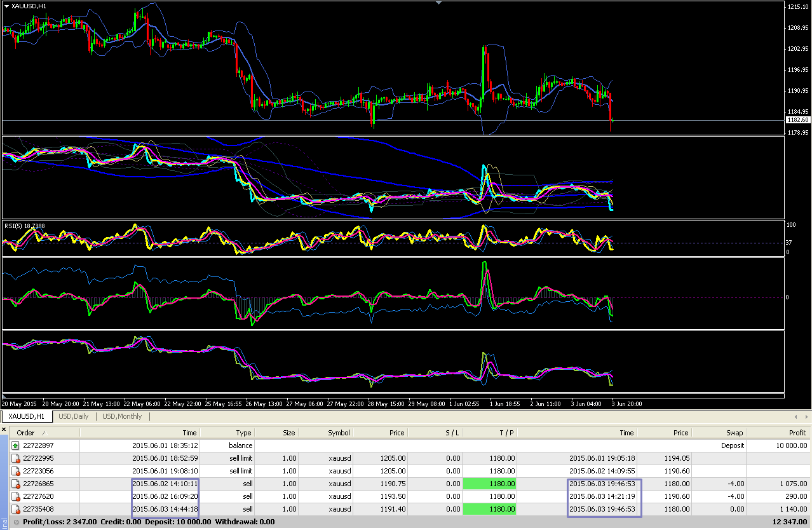Click open time 2015.06.01 18:35:12

pos(165,445)
